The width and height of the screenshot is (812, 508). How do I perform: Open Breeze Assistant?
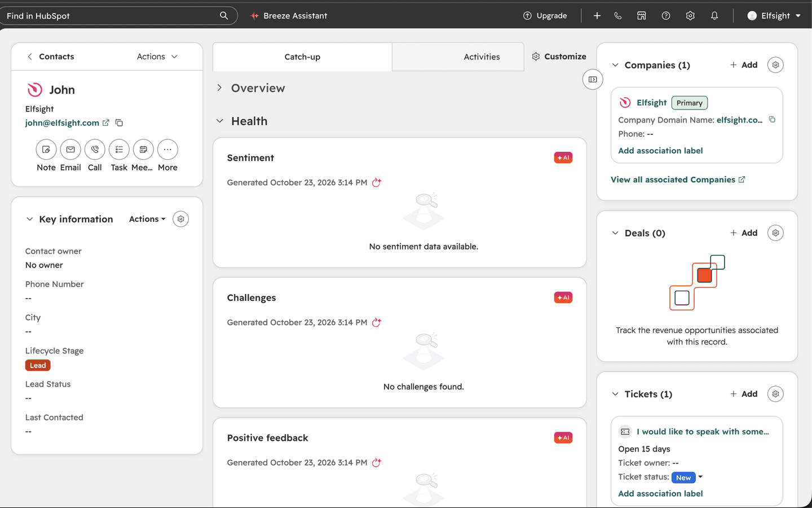point(289,16)
